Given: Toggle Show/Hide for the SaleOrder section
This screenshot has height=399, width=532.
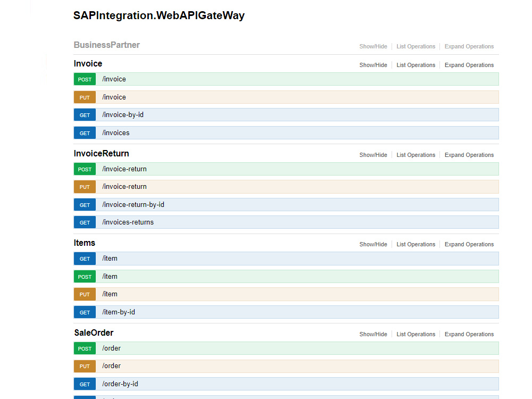Looking at the screenshot, I should (x=373, y=334).
